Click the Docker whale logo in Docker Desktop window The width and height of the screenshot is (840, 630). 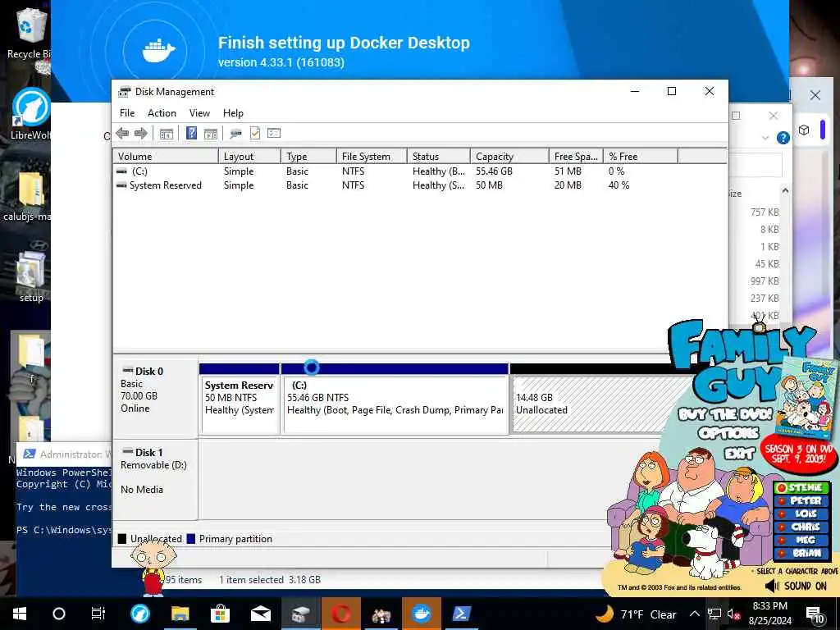click(x=158, y=51)
